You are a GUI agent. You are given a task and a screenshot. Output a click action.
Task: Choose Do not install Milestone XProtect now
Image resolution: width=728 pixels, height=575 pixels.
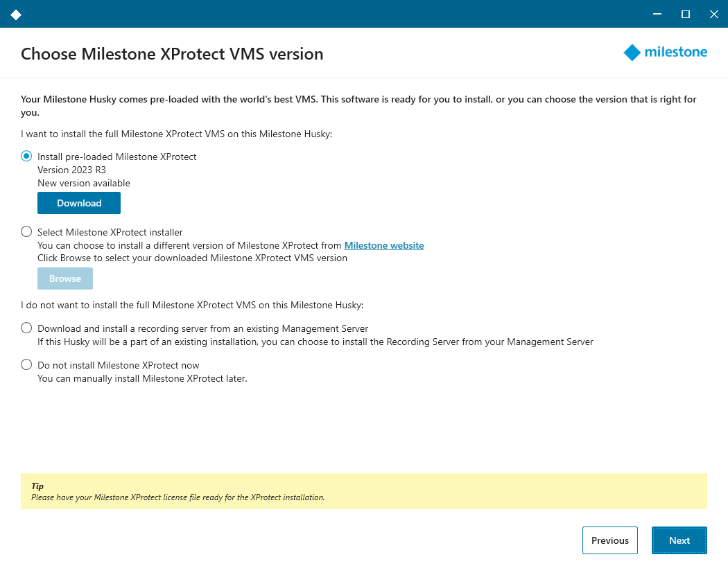click(26, 365)
